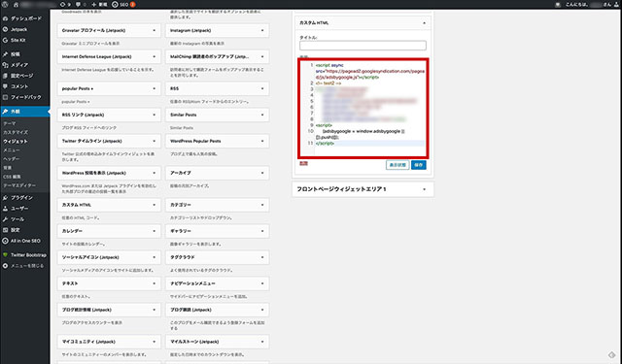The width and height of the screenshot is (622, 364).
Task: Open the SEO item in admin bar
Action: point(123,4)
